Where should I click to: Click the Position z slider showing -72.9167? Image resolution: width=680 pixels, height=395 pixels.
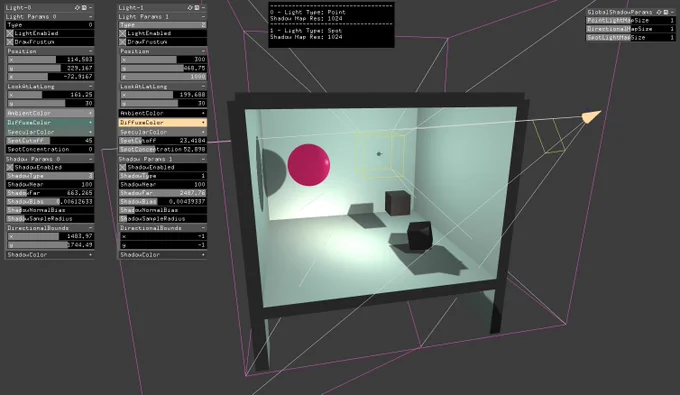coord(50,77)
